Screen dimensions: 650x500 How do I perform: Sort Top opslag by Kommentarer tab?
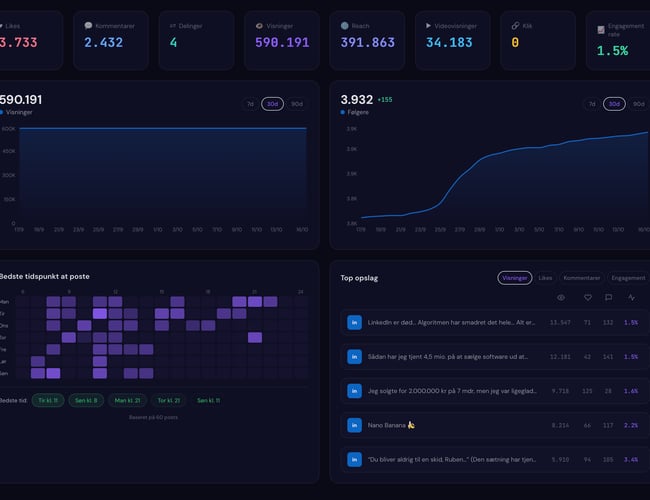pos(582,278)
